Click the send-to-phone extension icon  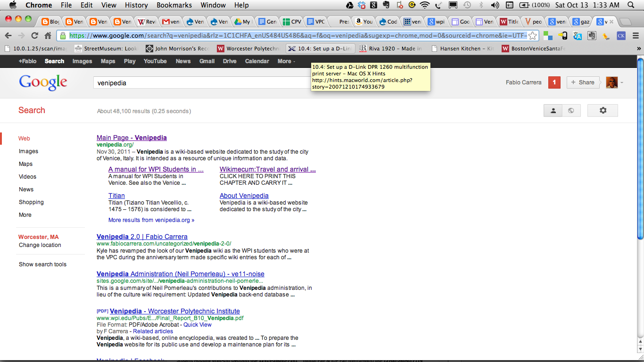[562, 35]
